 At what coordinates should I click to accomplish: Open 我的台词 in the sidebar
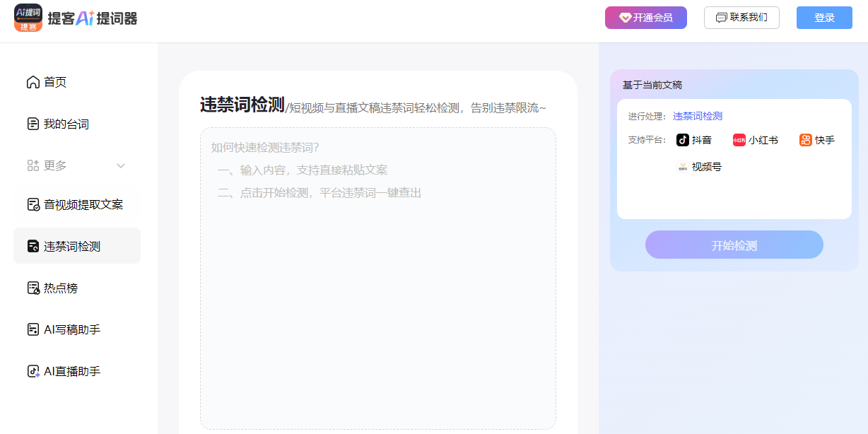tap(66, 124)
